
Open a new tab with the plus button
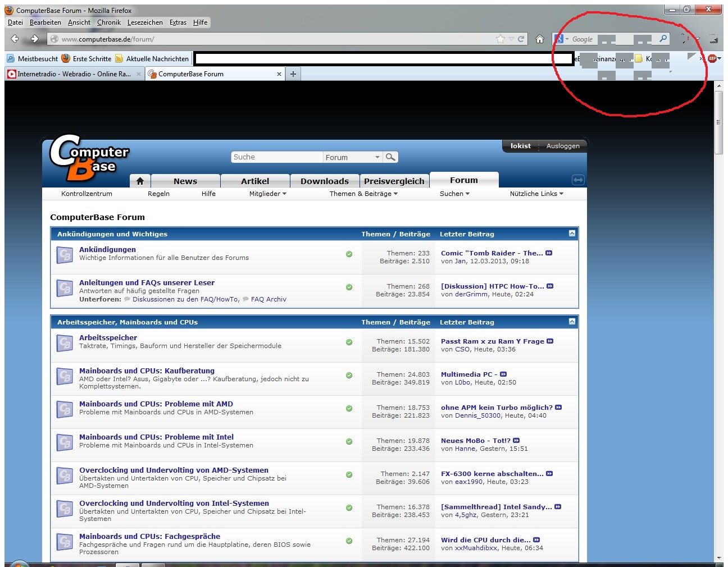point(293,74)
